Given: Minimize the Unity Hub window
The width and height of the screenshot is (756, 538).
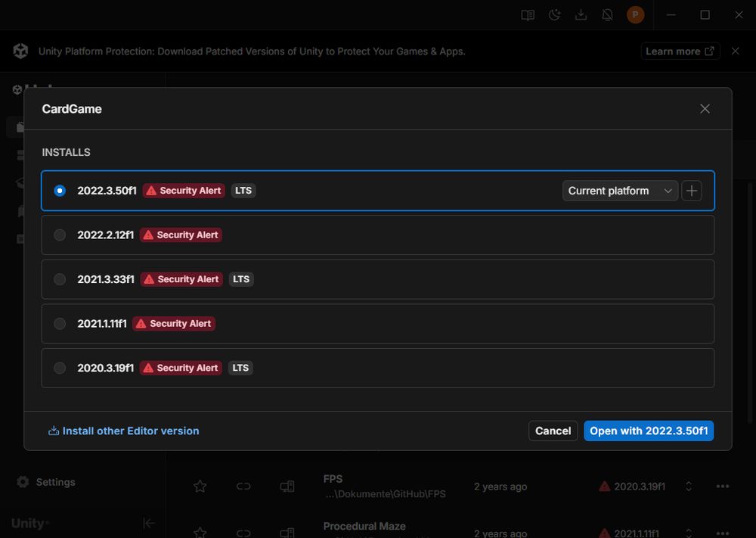Looking at the screenshot, I should (x=671, y=15).
